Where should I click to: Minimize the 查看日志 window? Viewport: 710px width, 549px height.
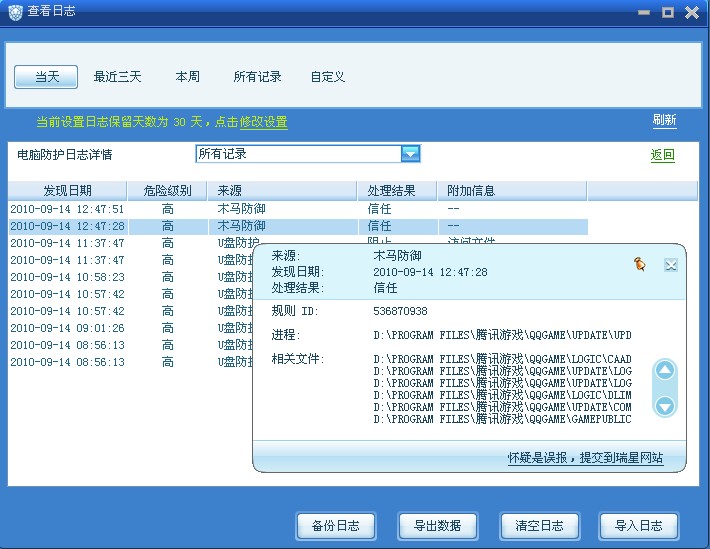644,13
